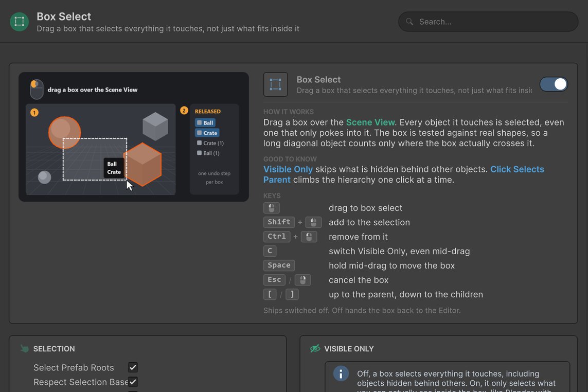Click the Crate checkbox in the Released list
The width and height of the screenshot is (588, 392).
coord(200,133)
